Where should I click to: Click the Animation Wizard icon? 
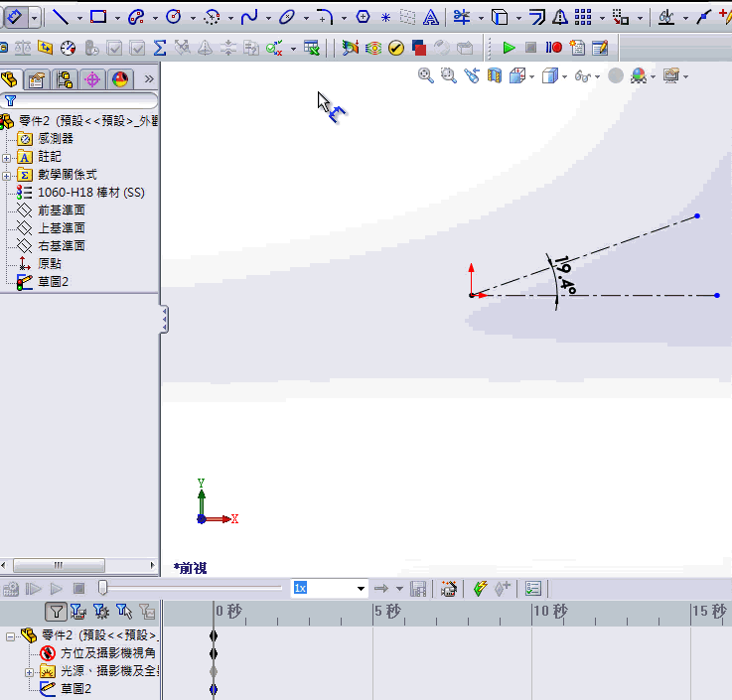click(449, 589)
